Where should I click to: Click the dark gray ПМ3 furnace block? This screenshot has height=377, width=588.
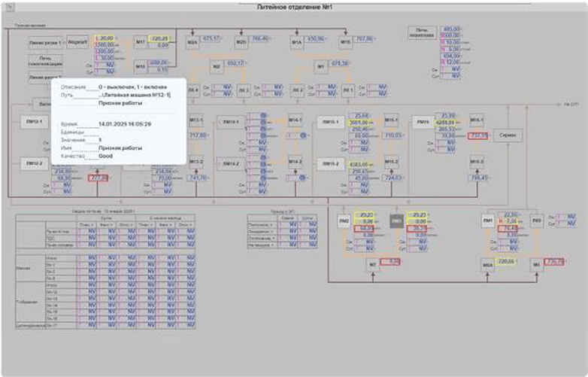tap(396, 220)
